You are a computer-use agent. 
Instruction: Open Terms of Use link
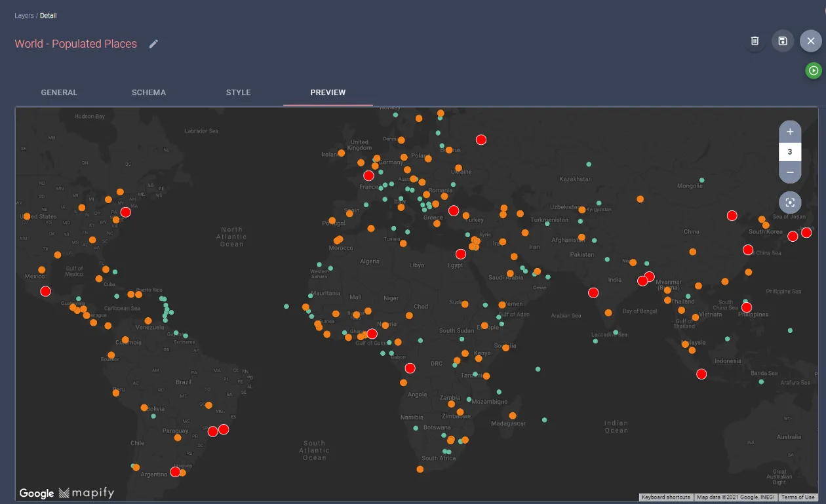click(x=798, y=497)
